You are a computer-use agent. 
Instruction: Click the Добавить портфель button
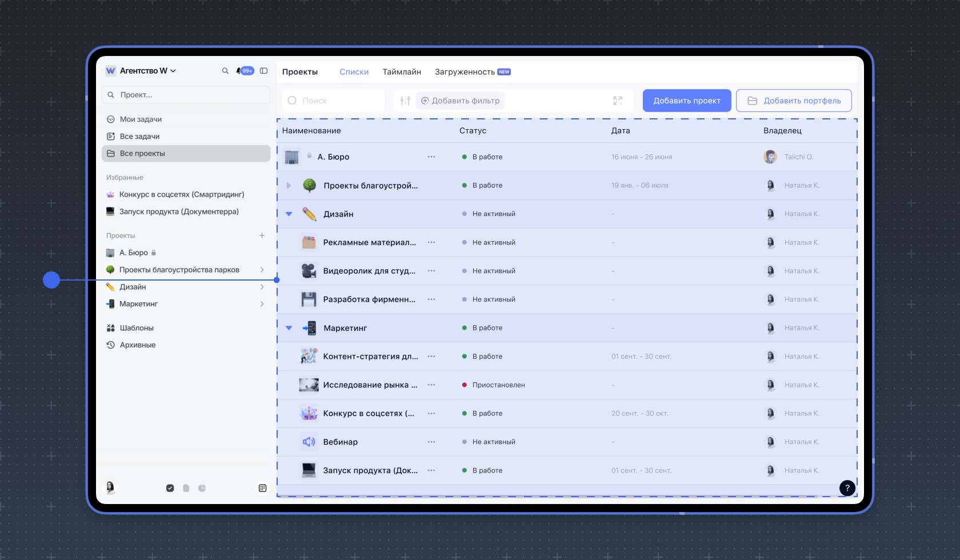[x=794, y=101]
